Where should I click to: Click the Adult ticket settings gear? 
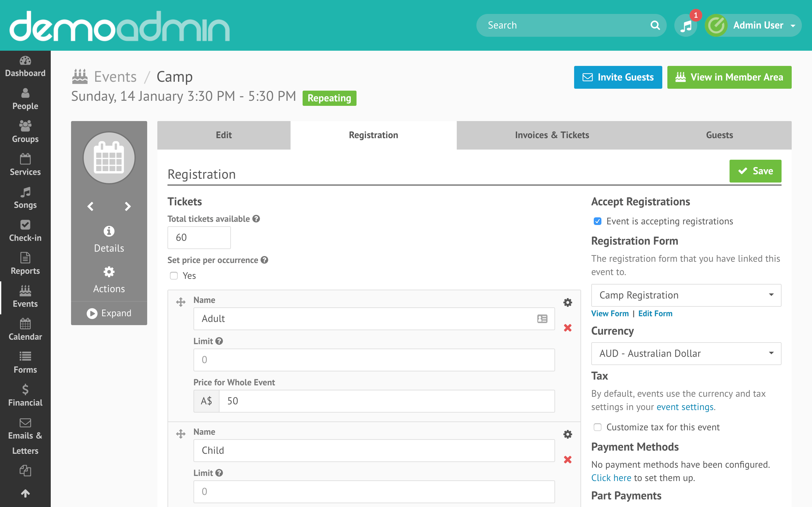pyautogui.click(x=567, y=302)
